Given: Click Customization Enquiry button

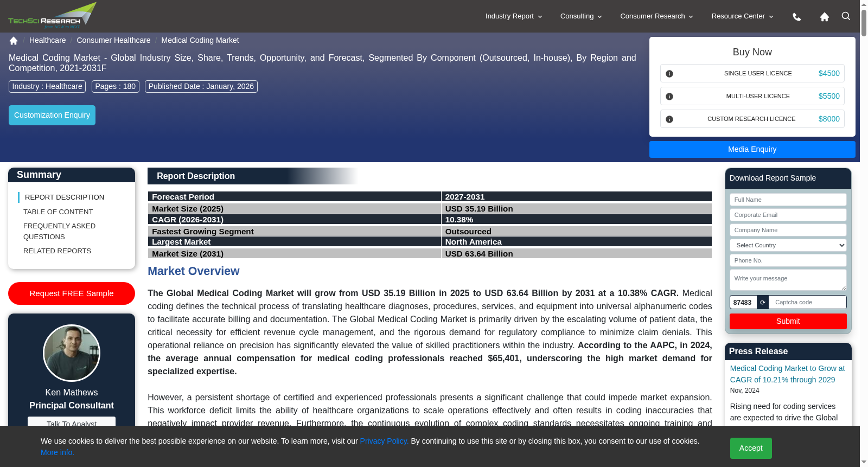Looking at the screenshot, I should (x=52, y=115).
